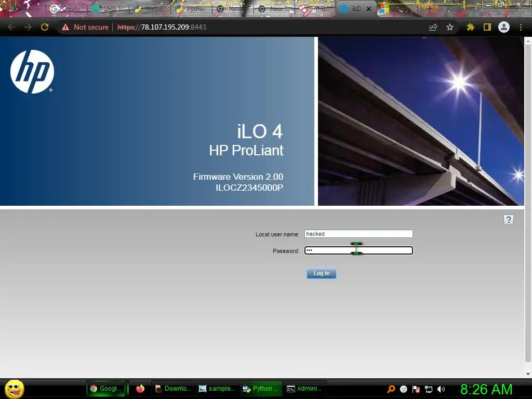
Task: Click the Not secure warning indicator
Action: tap(85, 27)
